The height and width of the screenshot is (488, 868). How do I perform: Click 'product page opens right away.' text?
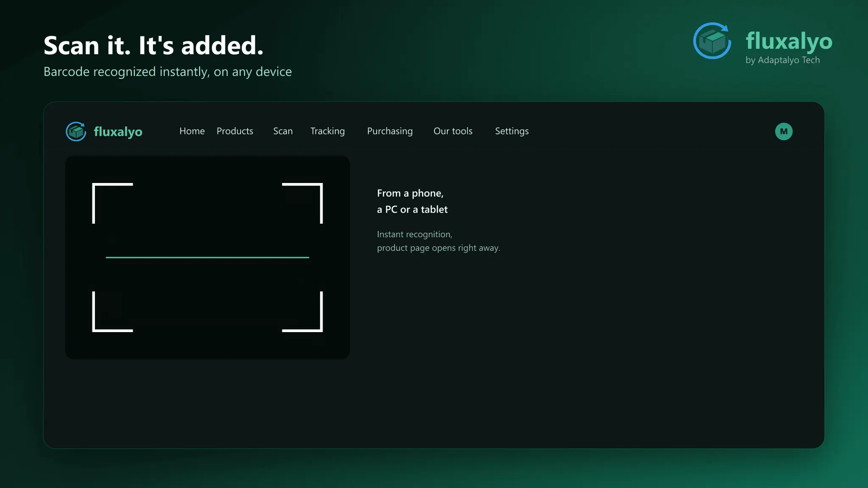439,248
